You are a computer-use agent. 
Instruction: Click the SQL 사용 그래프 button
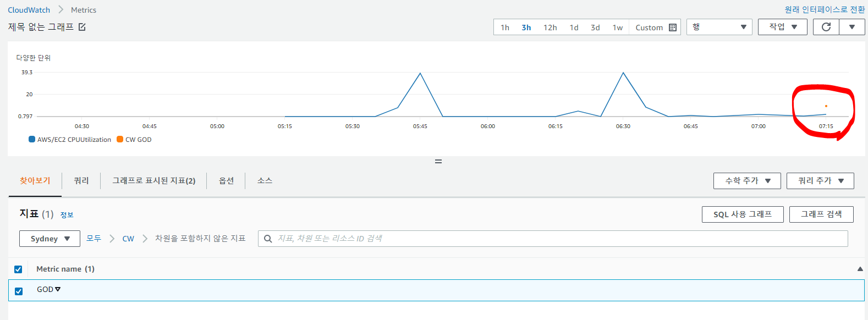point(743,214)
